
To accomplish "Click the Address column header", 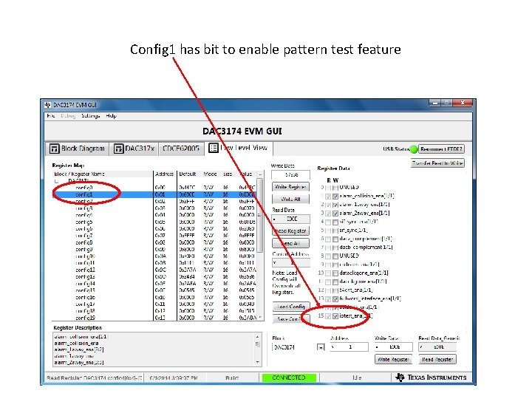I will tap(165, 174).
